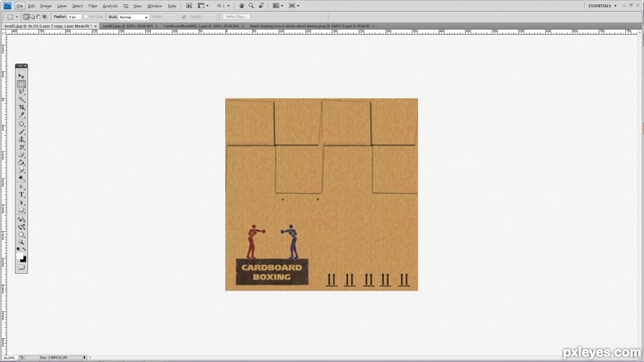The image size is (644, 362).
Task: Enable Subtract from selection mode
Action: click(x=38, y=17)
